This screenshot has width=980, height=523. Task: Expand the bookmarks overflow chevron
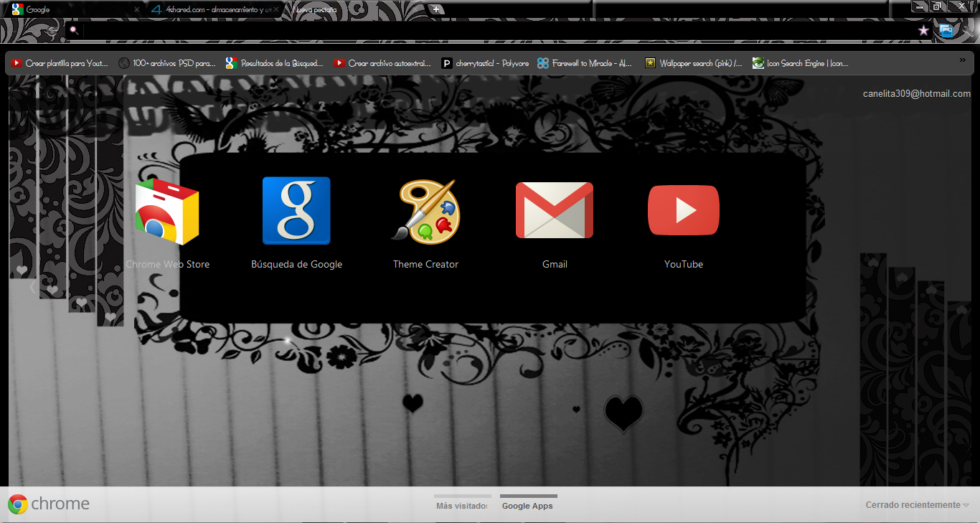coord(962,61)
